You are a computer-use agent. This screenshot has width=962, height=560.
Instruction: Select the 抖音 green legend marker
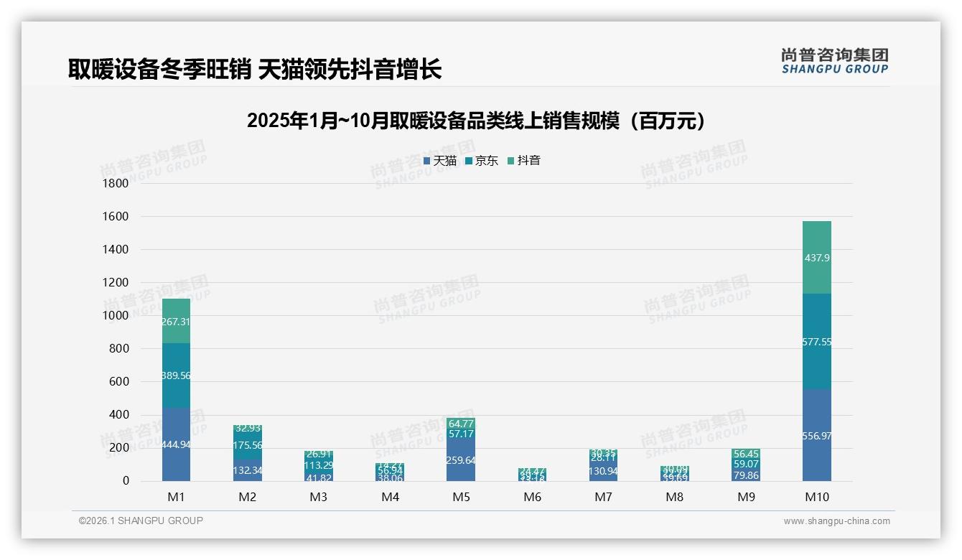click(511, 161)
